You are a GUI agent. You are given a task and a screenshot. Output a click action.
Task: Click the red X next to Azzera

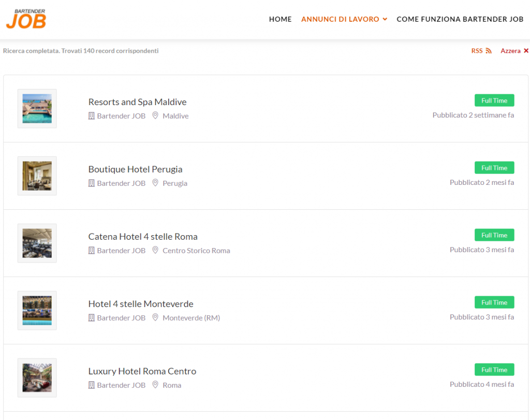click(x=526, y=51)
